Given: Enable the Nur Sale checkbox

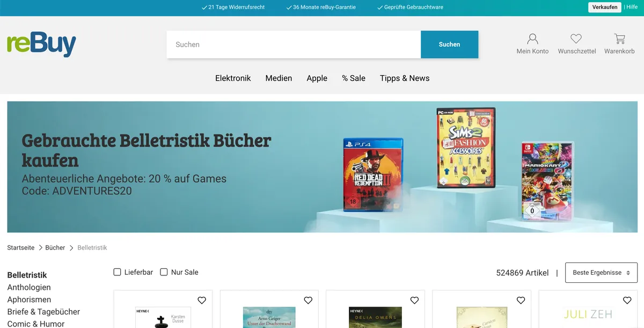Looking at the screenshot, I should point(164,272).
